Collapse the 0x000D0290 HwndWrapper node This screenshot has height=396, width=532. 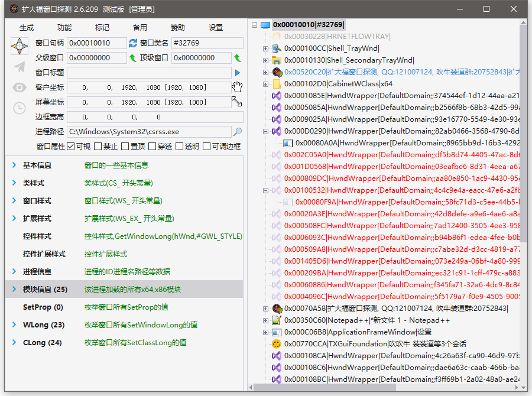(265, 131)
